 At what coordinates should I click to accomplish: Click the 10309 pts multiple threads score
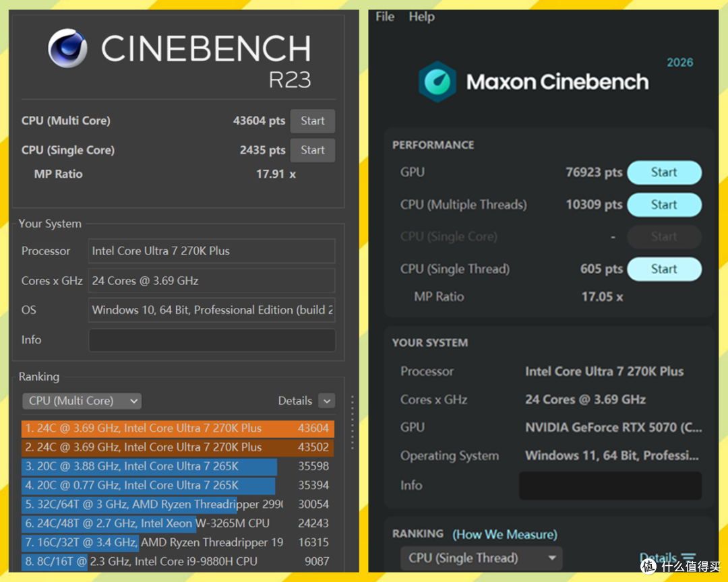594,205
